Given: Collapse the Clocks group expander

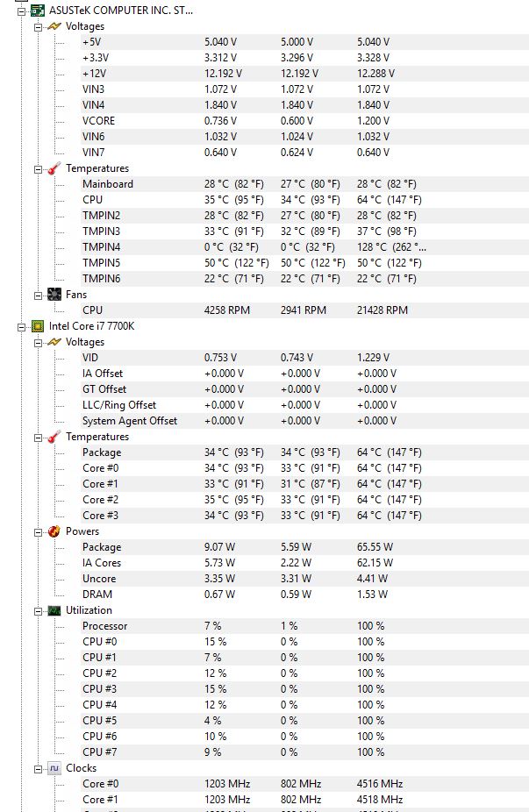Looking at the screenshot, I should click(x=39, y=768).
